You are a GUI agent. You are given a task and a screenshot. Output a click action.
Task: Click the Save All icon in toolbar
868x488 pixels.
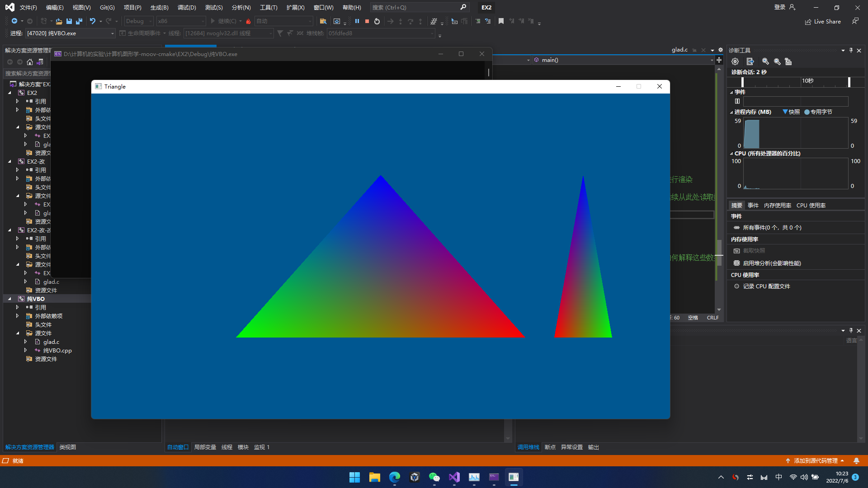tap(79, 21)
